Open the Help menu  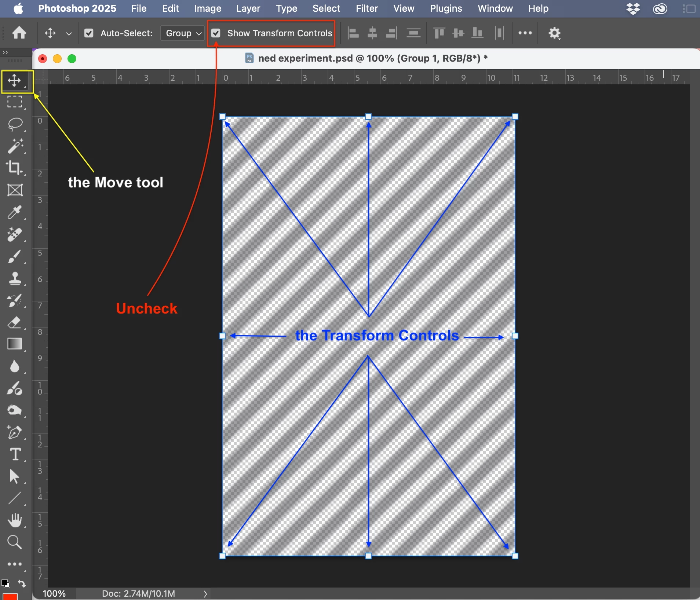coord(539,8)
